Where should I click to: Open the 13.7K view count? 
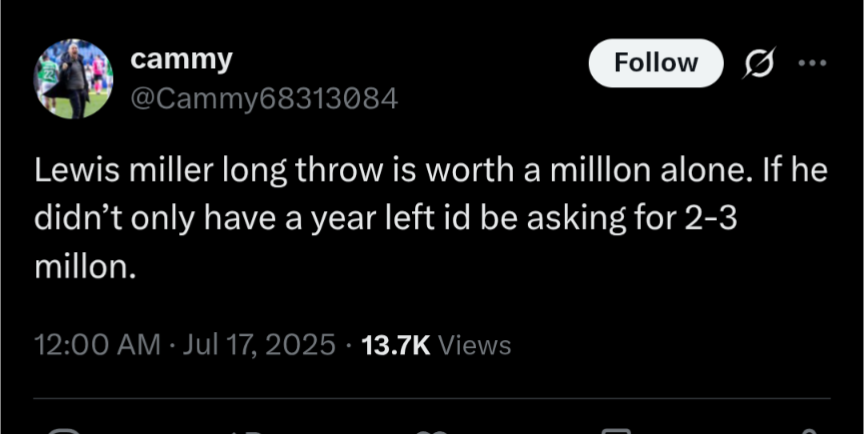[396, 345]
